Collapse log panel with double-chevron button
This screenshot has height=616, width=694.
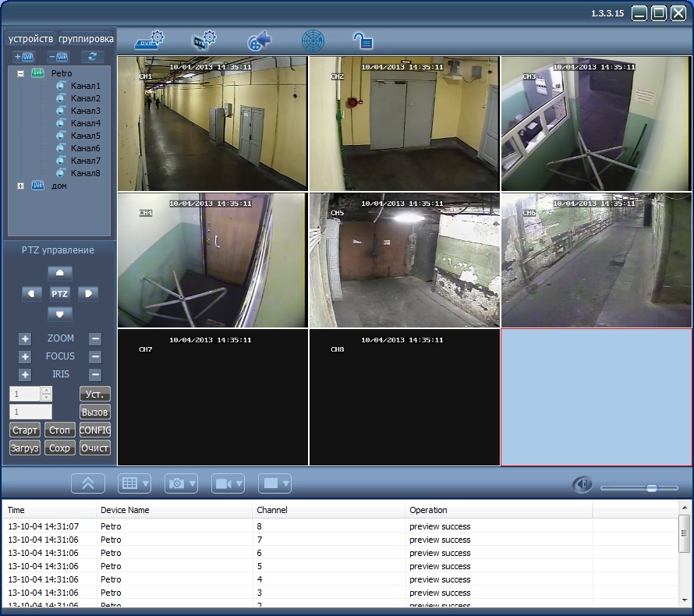coord(88,483)
